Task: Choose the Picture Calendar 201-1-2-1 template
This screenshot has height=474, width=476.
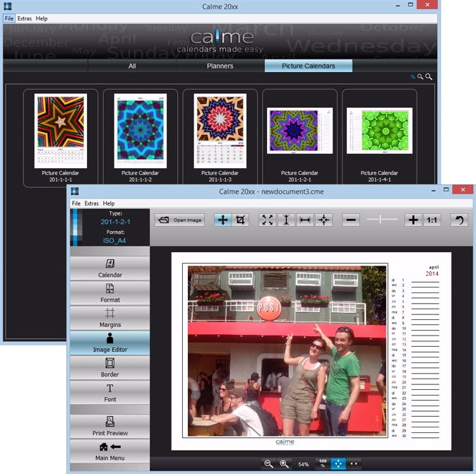Action: [299, 136]
